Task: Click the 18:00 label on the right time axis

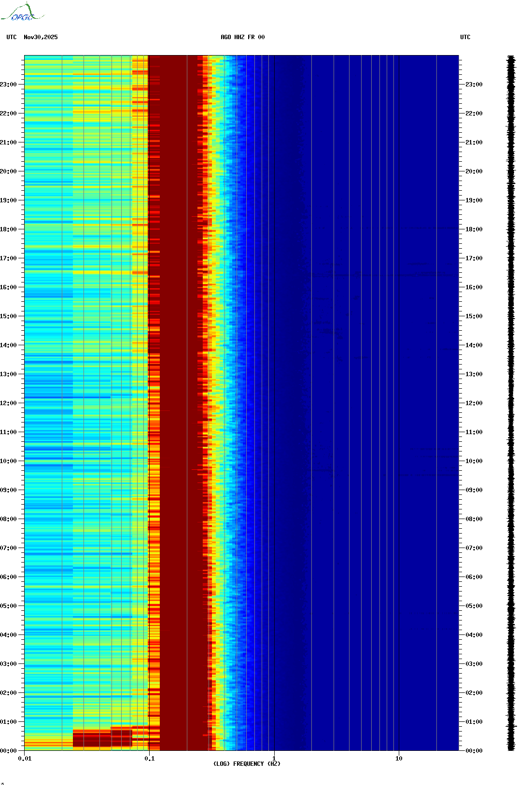Action: coord(474,229)
